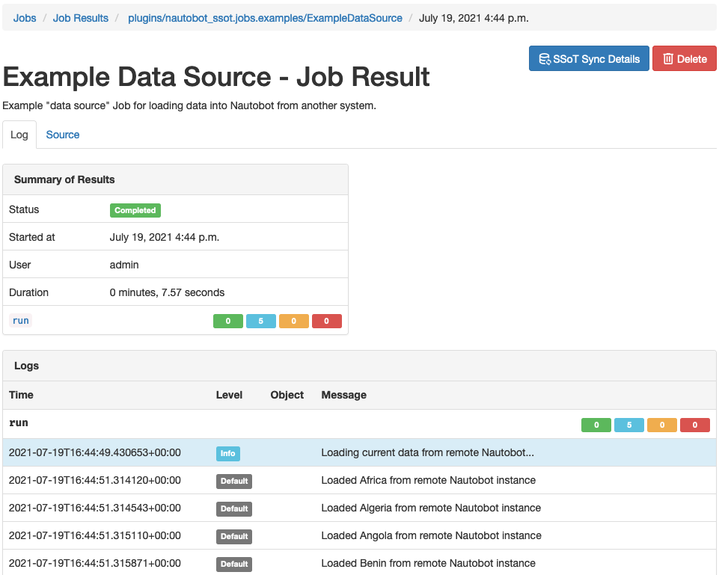Click Default badge on the Algeria row
The image size is (728, 575).
234,509
